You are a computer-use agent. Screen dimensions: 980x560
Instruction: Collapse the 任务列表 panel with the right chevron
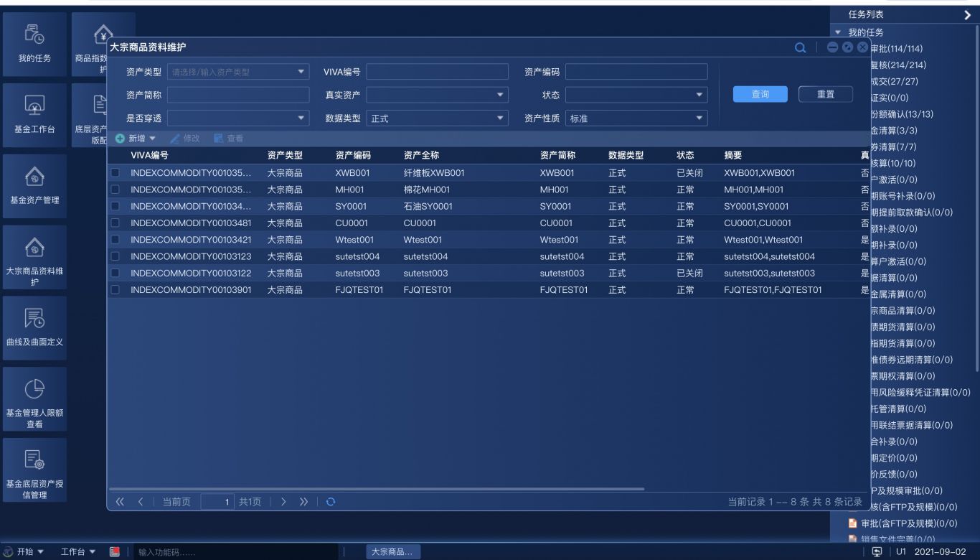968,14
